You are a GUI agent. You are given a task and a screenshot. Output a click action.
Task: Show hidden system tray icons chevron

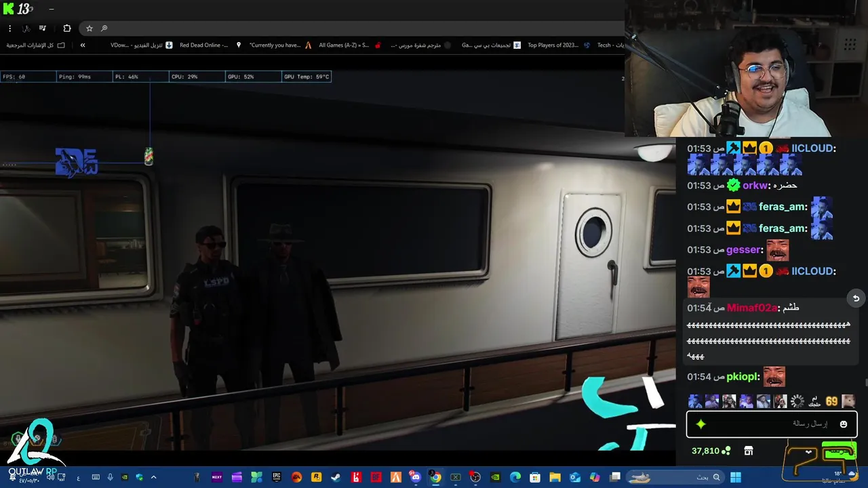[153, 477]
